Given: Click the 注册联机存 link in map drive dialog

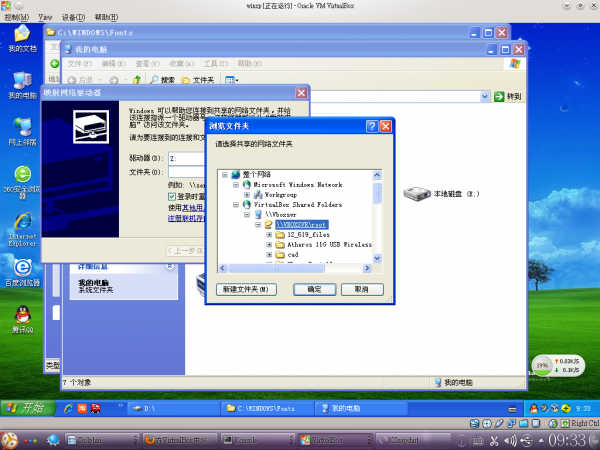Looking at the screenshot, I should click(186, 218).
